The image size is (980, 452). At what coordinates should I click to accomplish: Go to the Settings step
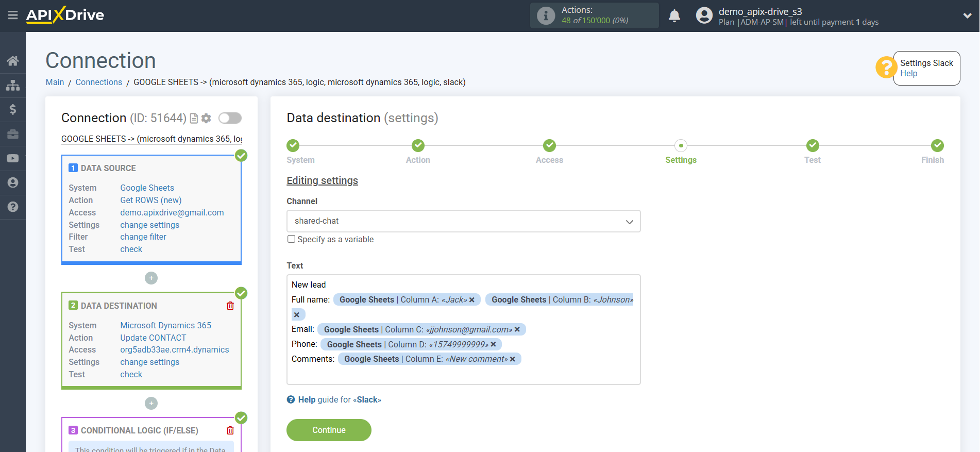click(x=681, y=145)
